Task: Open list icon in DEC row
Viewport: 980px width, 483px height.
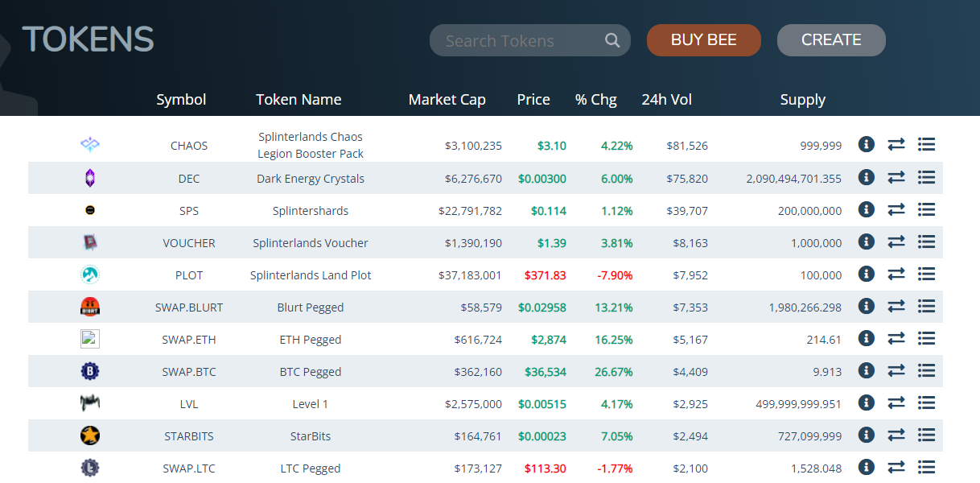Action: coord(926,177)
